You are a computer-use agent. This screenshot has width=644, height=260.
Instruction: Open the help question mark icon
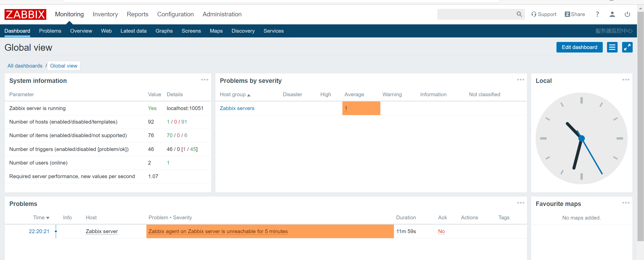(597, 14)
